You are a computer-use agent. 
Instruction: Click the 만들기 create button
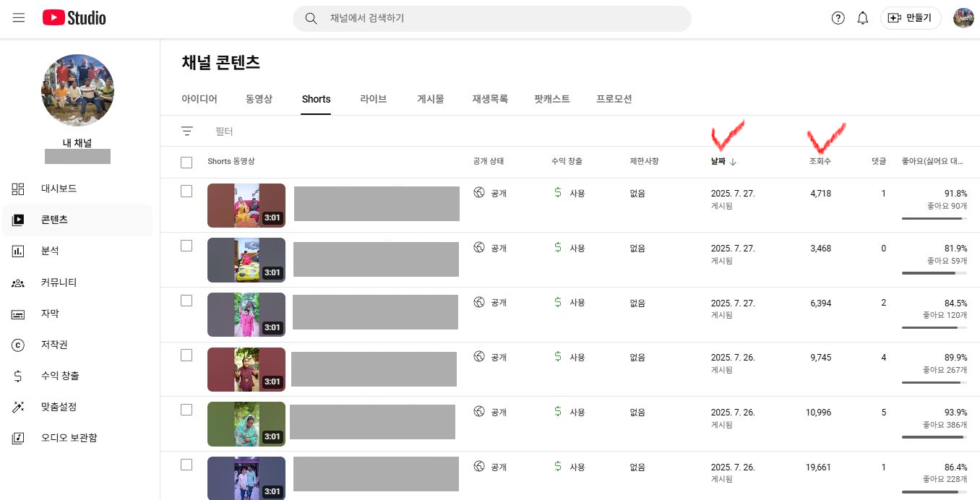tap(911, 18)
